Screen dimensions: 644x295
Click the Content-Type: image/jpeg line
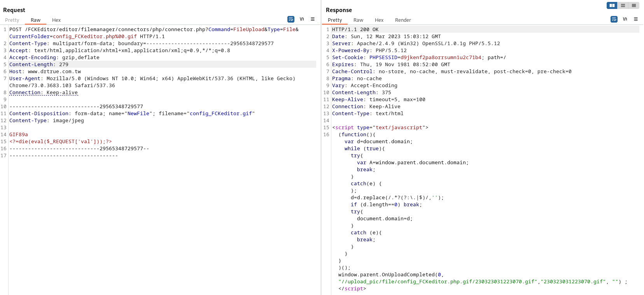[47, 121]
